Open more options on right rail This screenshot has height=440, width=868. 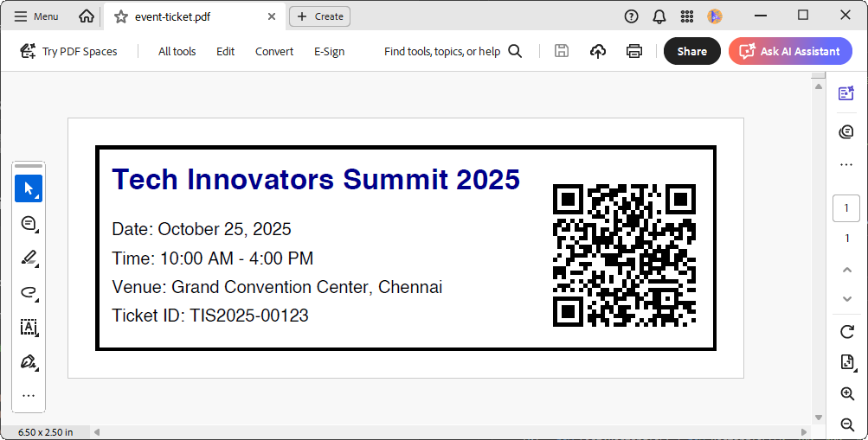846,165
